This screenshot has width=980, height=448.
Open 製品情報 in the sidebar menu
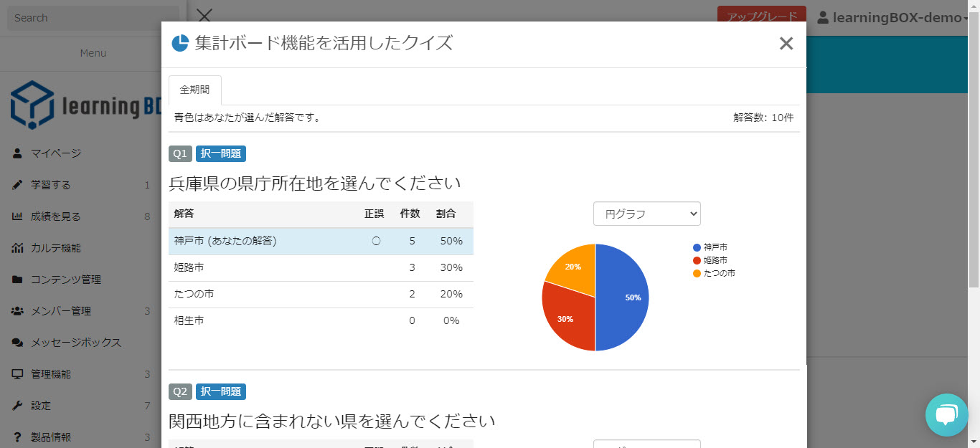51,437
